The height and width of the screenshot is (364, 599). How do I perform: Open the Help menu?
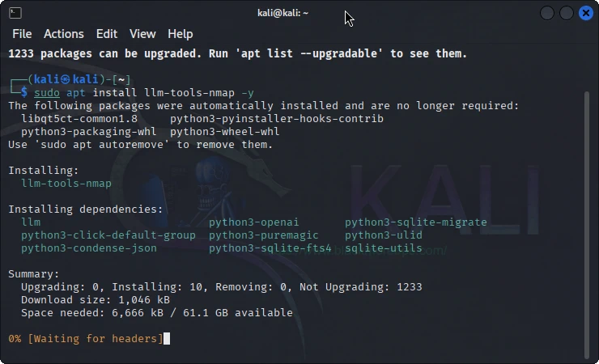pos(181,34)
